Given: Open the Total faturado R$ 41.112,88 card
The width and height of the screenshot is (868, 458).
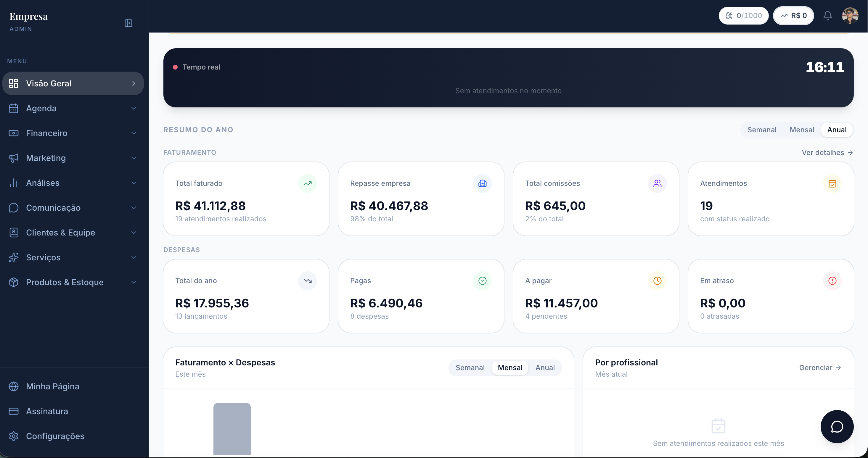Looking at the screenshot, I should [x=246, y=199].
